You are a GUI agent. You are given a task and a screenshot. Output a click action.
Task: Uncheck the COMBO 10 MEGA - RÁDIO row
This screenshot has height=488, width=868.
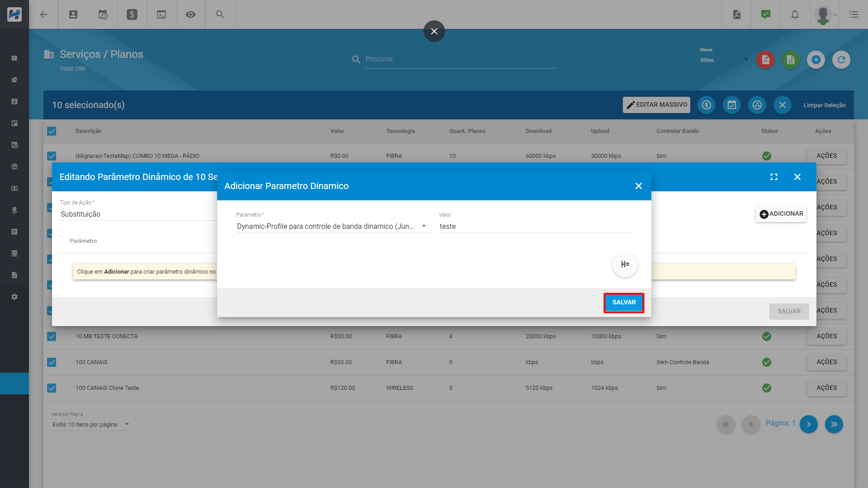[x=52, y=156]
